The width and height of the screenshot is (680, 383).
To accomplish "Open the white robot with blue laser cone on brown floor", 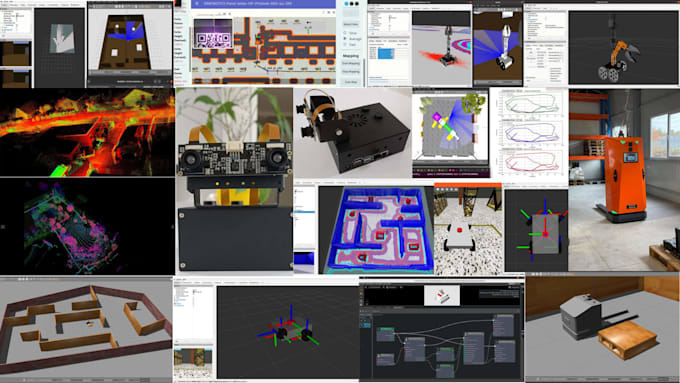I will (x=498, y=45).
